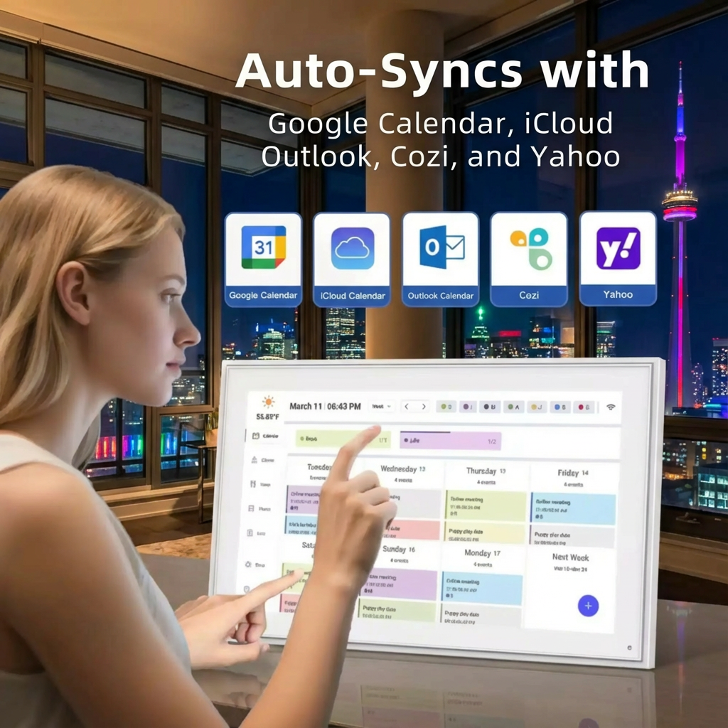728x728 pixels.
Task: Open the Week view dropdown
Action: pos(380,407)
